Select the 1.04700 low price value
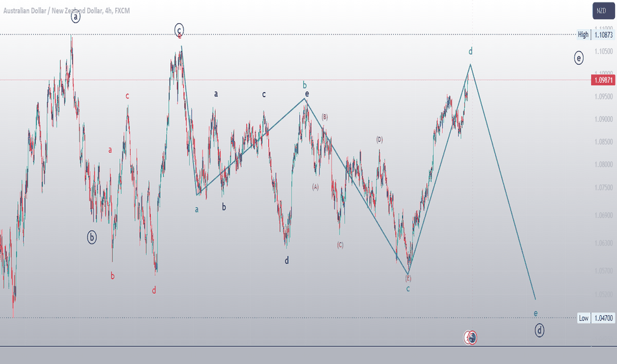This screenshot has height=364, width=617. pyautogui.click(x=603, y=318)
